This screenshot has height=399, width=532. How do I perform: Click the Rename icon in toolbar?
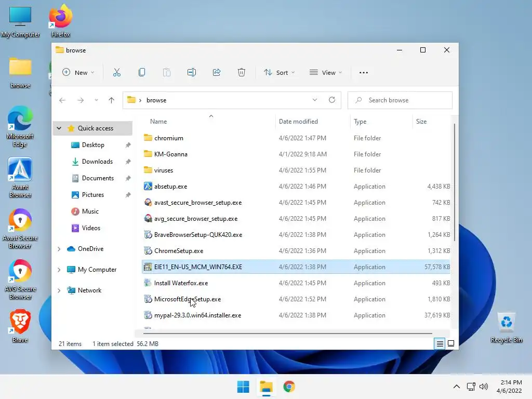[x=192, y=72]
